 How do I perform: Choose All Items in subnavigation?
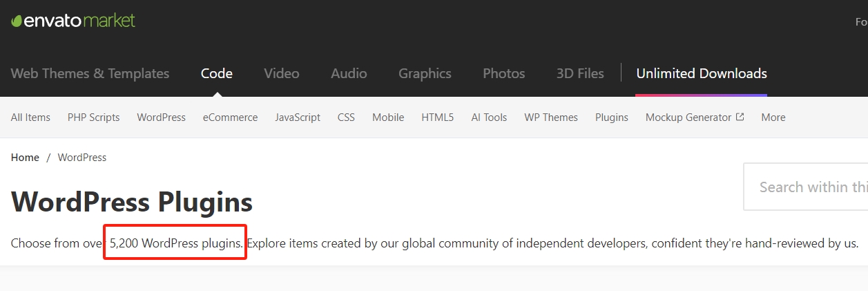tap(30, 118)
